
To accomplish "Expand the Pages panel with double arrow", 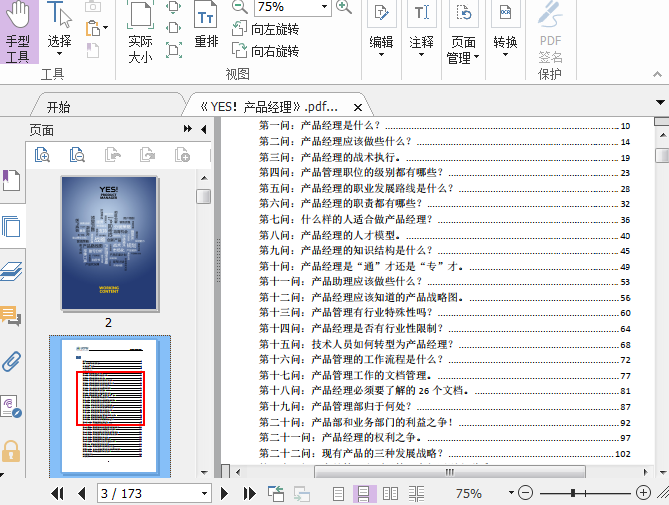I will coord(187,129).
